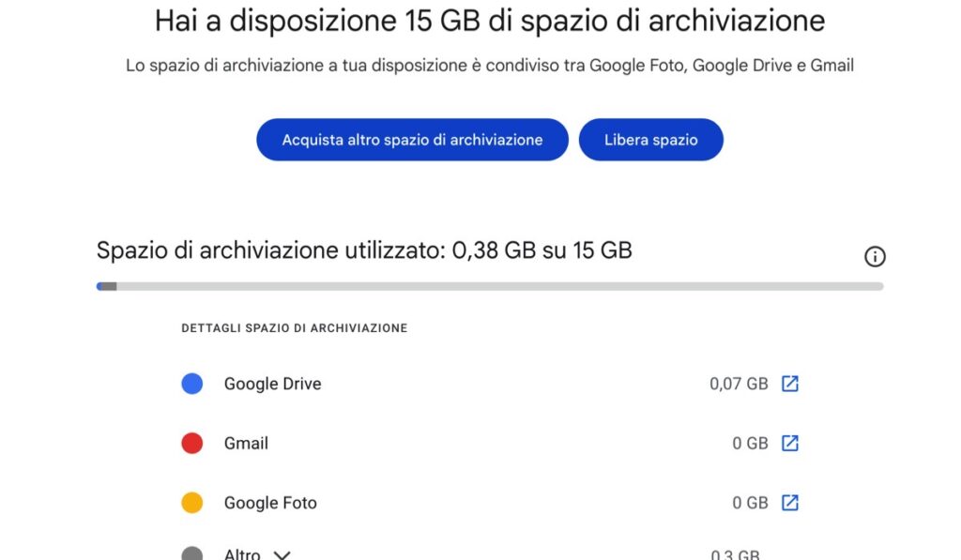Image resolution: width=961 pixels, height=560 pixels.
Task: Open Gmail via its external link icon
Action: [x=791, y=443]
